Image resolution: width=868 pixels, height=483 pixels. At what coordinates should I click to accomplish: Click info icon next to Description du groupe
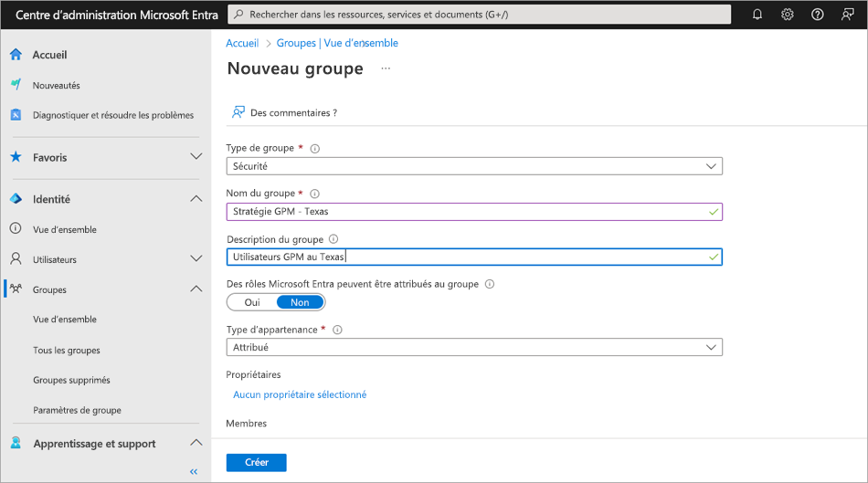[333, 239]
